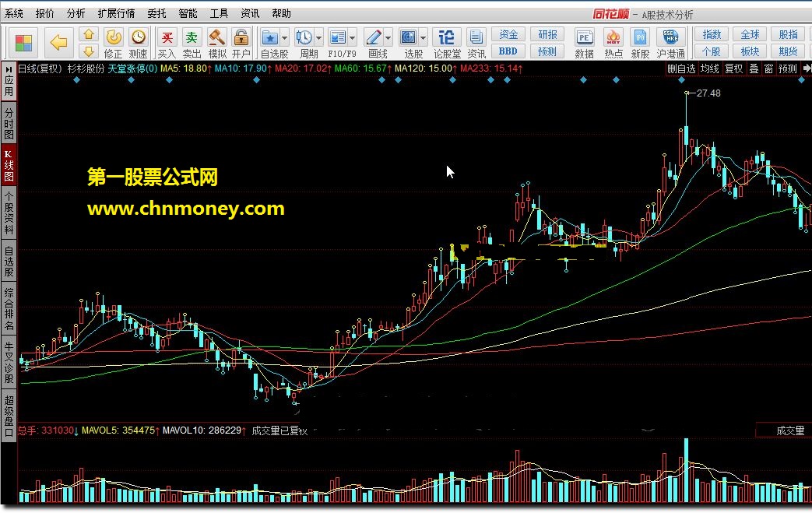This screenshot has height=513, width=812.
Task: Expand the F10/F9 dropdown arrow
Action: (x=352, y=38)
